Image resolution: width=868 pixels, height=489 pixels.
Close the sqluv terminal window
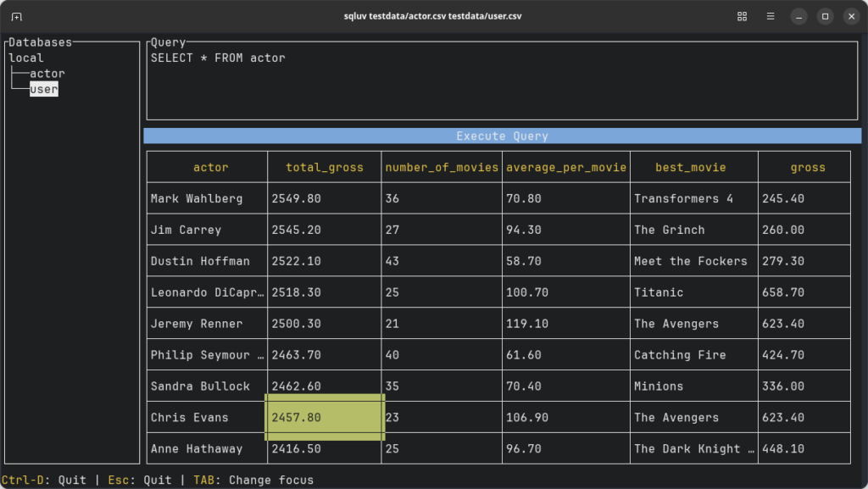coord(850,17)
